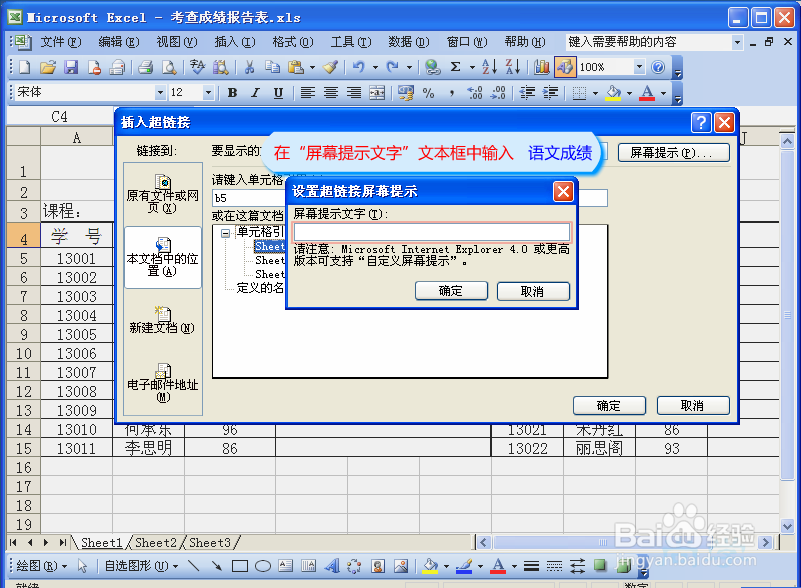The width and height of the screenshot is (801, 588).
Task: Undo the last action
Action: point(359,67)
